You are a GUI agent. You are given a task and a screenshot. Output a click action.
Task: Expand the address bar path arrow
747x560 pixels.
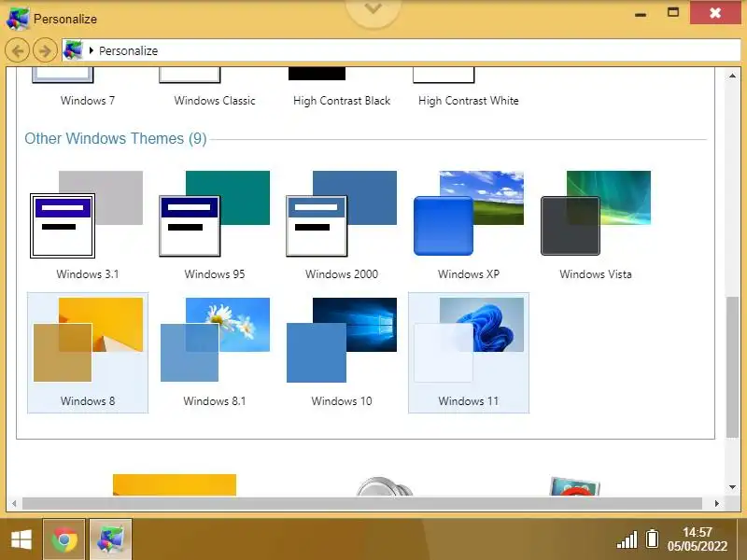(91, 50)
